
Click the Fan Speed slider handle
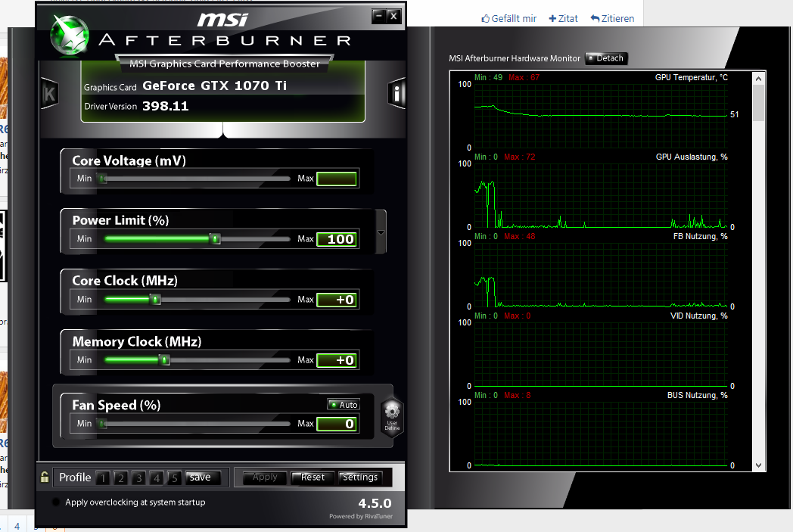[103, 424]
